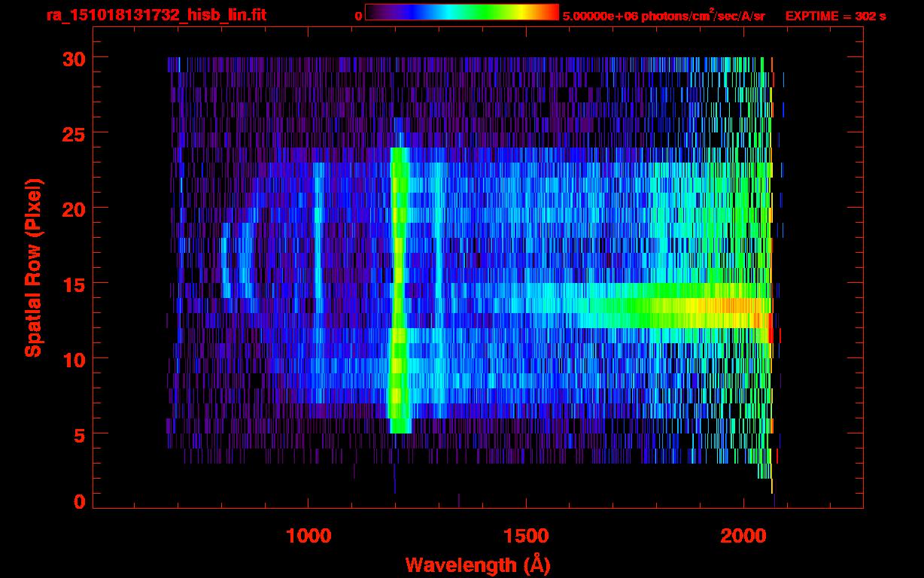Screen dimensions: 924x578
Task: Click the x-axis tick label 1000
Action: 309,536
